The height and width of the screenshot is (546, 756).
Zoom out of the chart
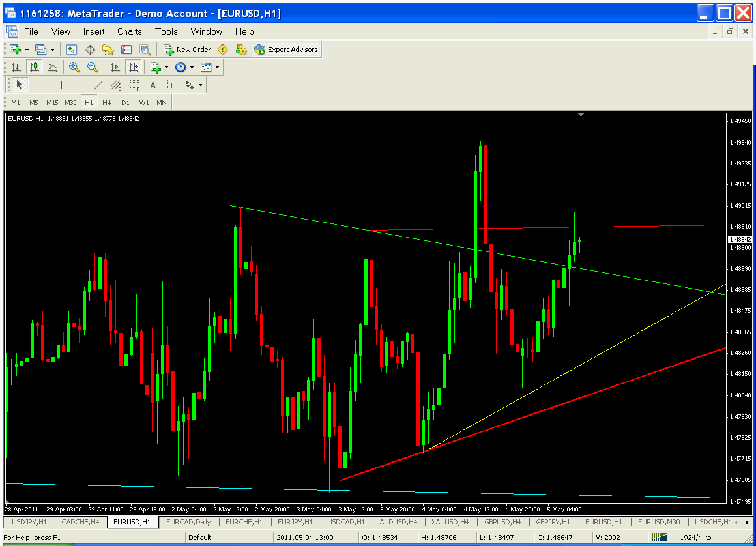click(x=92, y=67)
